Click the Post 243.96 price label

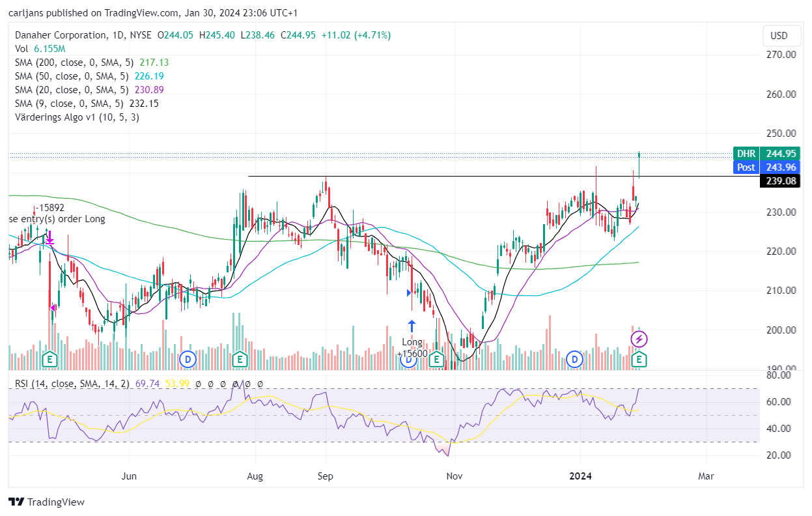click(x=766, y=167)
